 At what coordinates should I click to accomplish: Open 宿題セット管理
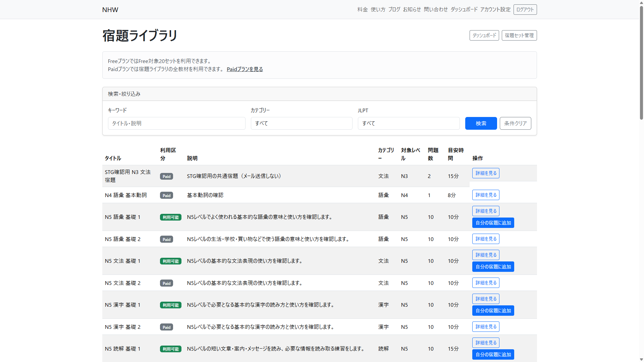(519, 35)
